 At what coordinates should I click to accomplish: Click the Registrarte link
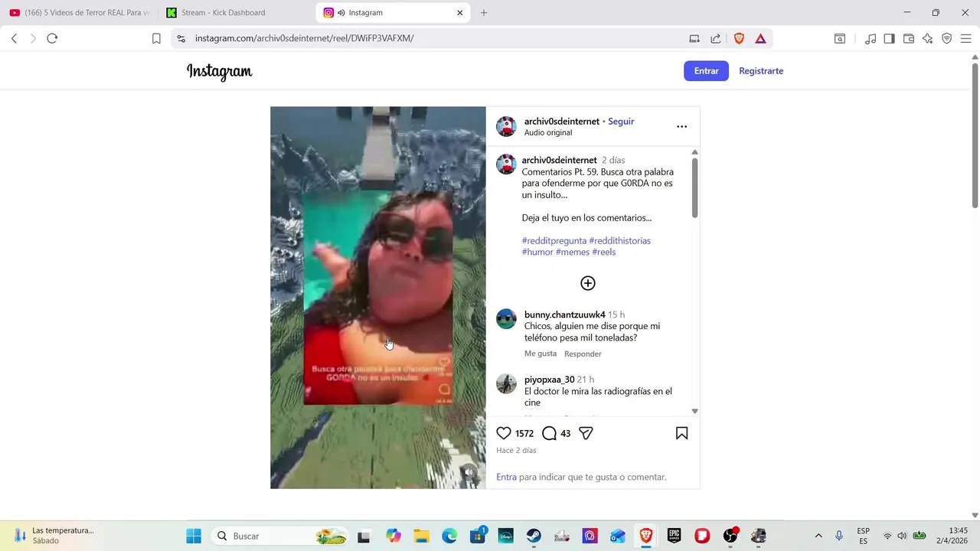coord(761,70)
